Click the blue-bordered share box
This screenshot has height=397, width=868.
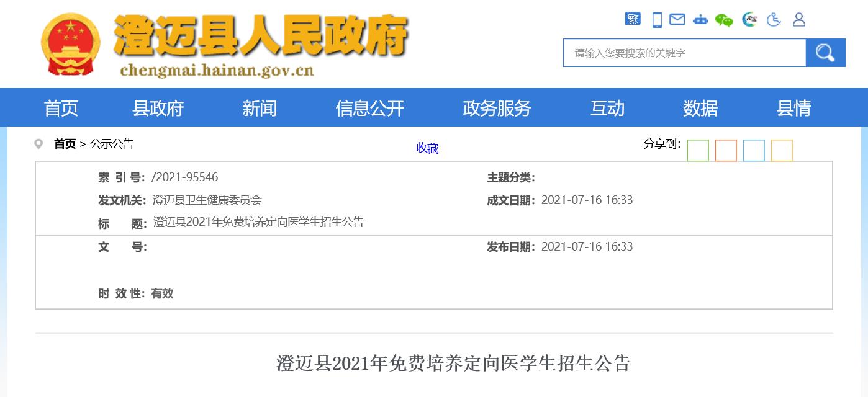pos(754,151)
